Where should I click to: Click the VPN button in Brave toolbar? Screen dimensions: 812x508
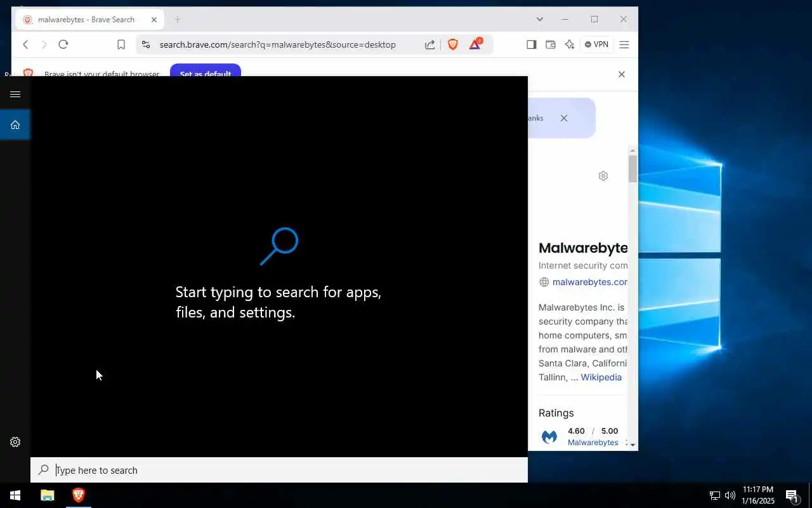(596, 44)
